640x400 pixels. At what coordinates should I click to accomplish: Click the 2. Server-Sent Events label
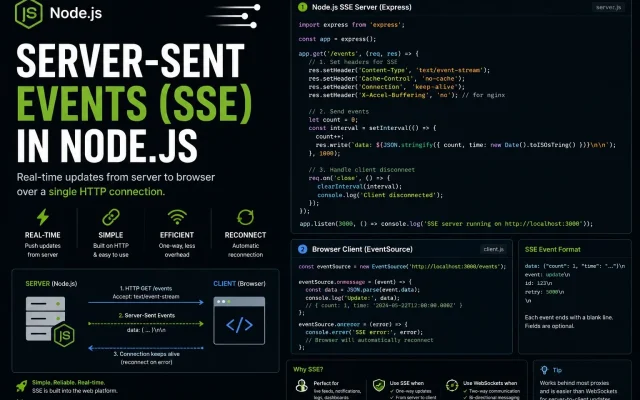click(x=147, y=316)
